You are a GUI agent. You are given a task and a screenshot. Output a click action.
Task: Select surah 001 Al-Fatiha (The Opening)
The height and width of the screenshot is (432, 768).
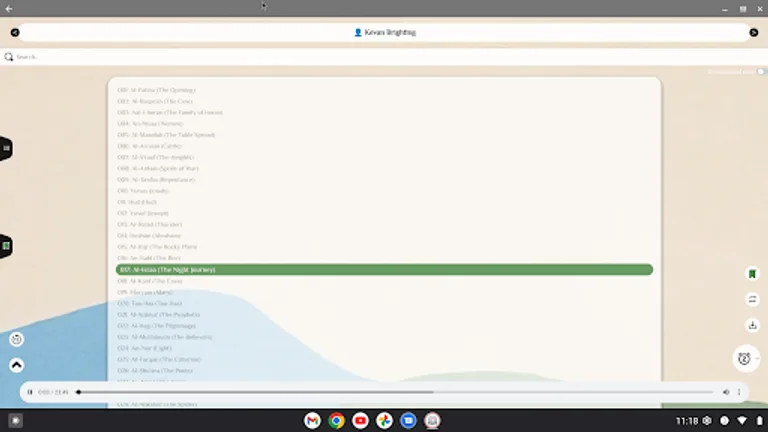click(156, 90)
